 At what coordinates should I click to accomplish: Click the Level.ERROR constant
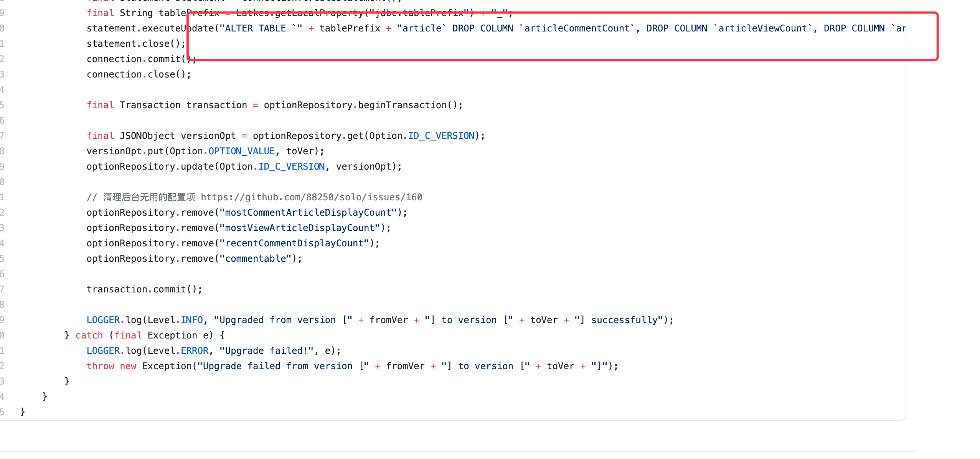194,351
